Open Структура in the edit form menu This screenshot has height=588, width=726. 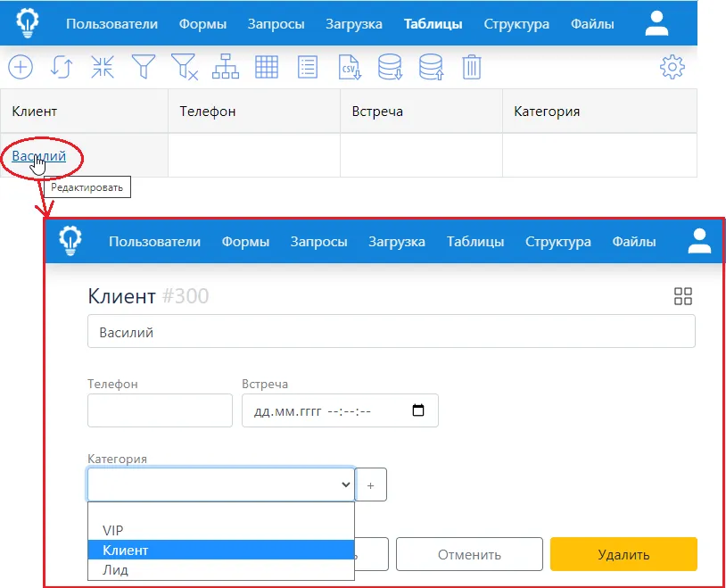[x=558, y=242]
